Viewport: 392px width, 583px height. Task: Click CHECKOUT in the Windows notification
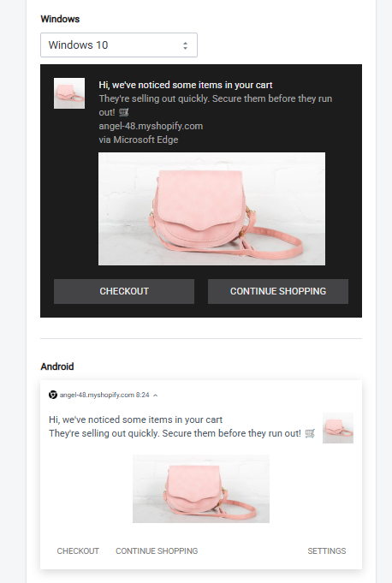click(124, 291)
